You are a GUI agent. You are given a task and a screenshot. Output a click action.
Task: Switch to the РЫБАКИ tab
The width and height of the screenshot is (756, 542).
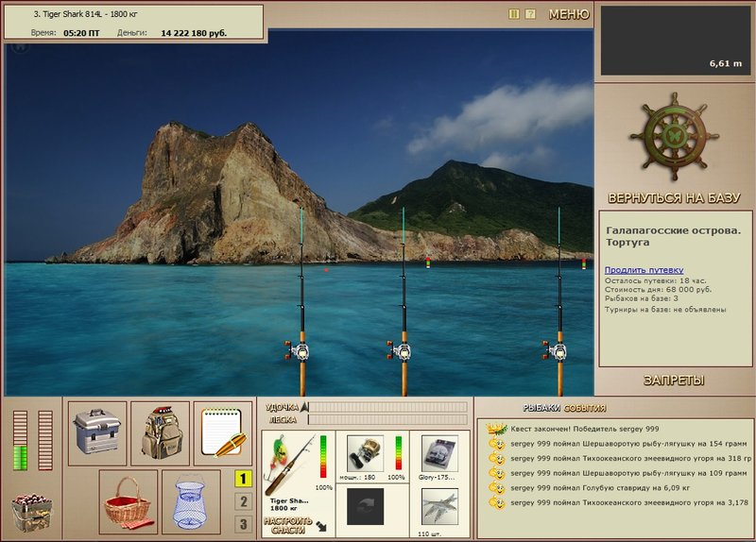(541, 408)
